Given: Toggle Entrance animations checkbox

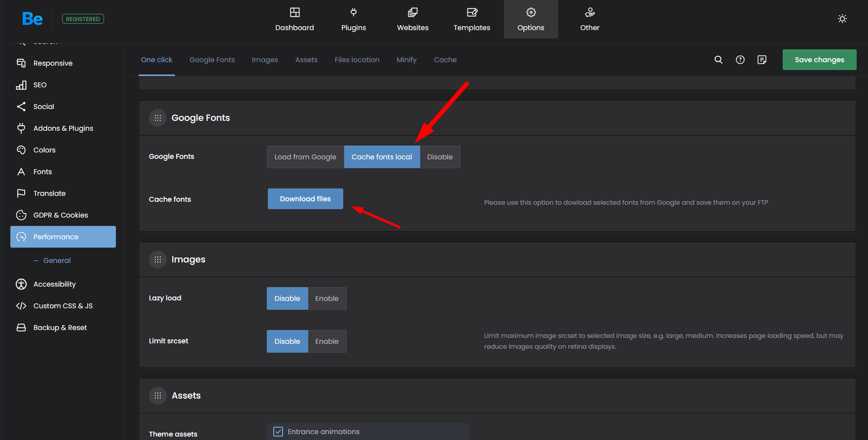Looking at the screenshot, I should [x=278, y=432].
